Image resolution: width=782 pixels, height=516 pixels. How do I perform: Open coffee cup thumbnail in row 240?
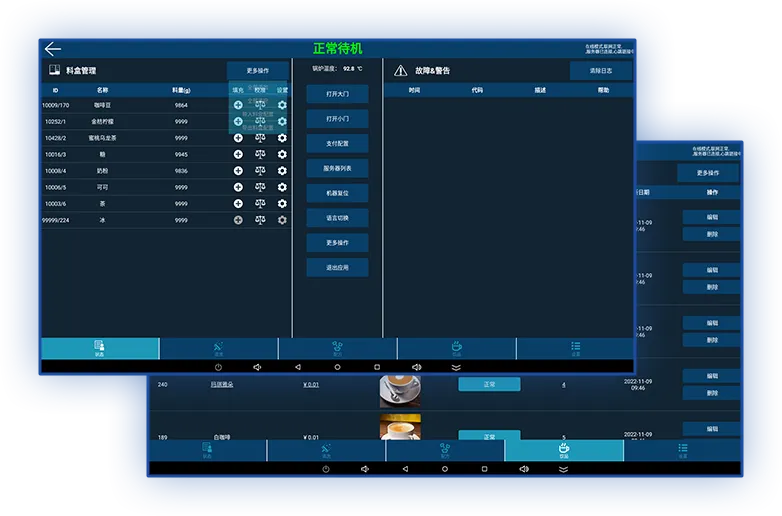tap(400, 391)
